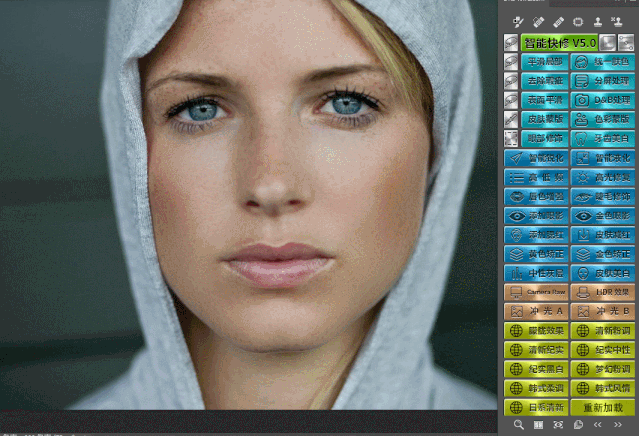
Task: Apply 朦胧效果 hazy effect preset
Action: pos(536,330)
